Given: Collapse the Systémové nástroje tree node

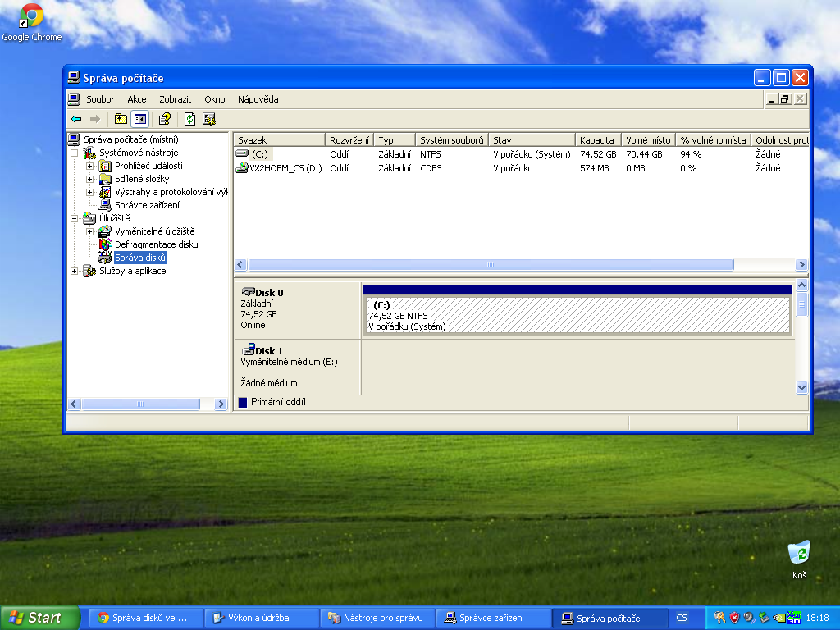Looking at the screenshot, I should (x=75, y=153).
